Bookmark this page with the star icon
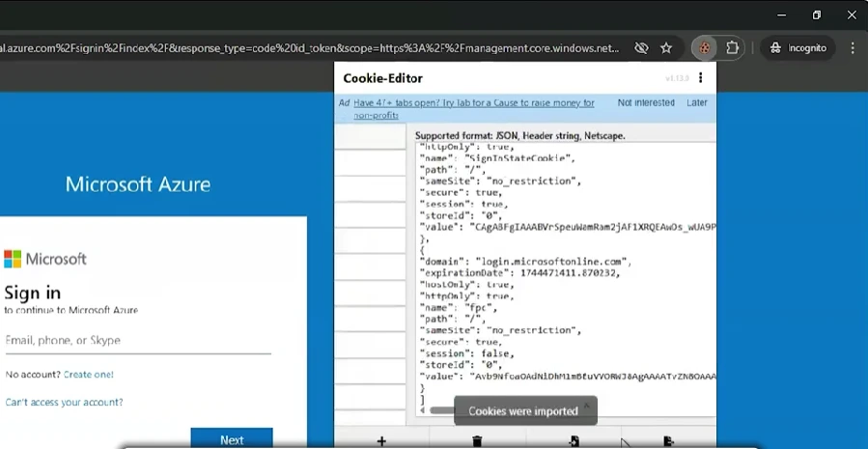Viewport: 868px width, 449px height. [666, 48]
